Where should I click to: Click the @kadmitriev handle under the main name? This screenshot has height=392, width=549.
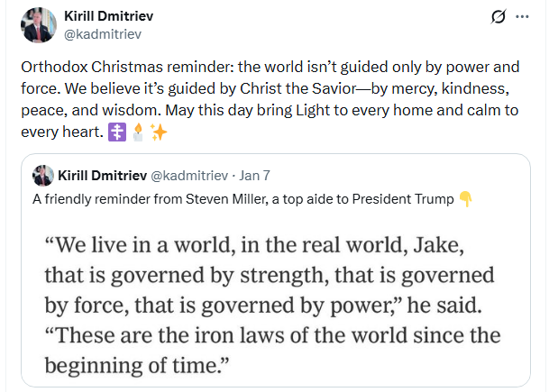[102, 34]
